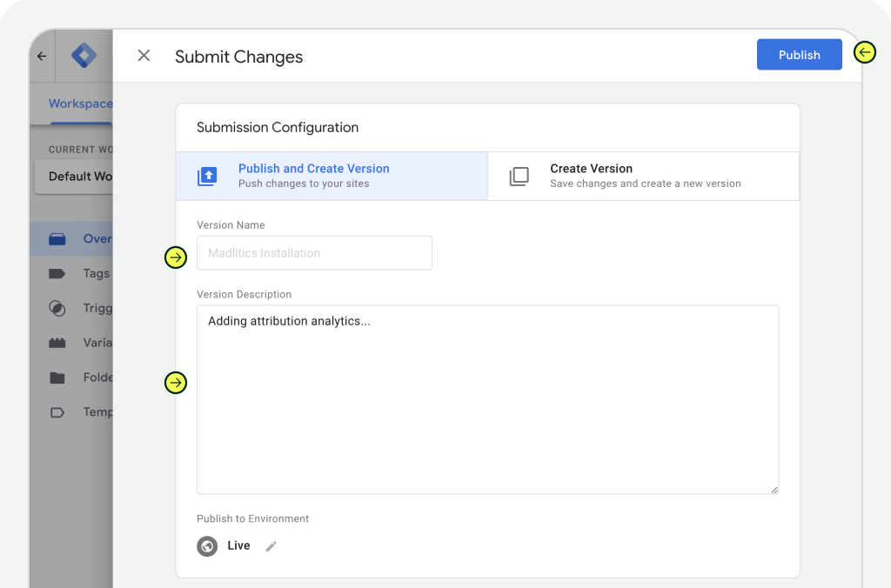Click the Variables brick icon

[57, 343]
